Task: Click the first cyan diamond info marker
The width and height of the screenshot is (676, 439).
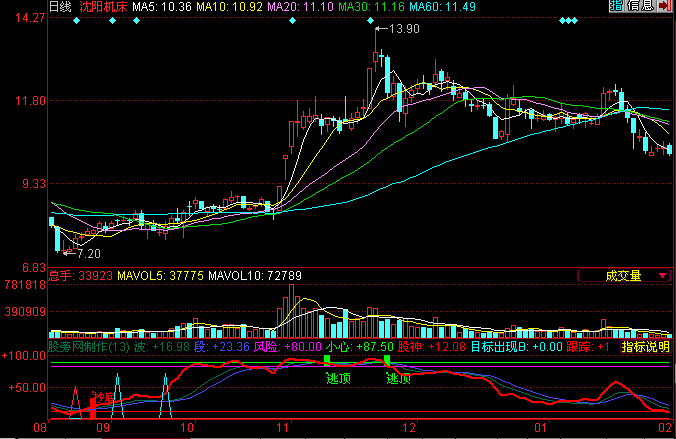Action: (78, 21)
